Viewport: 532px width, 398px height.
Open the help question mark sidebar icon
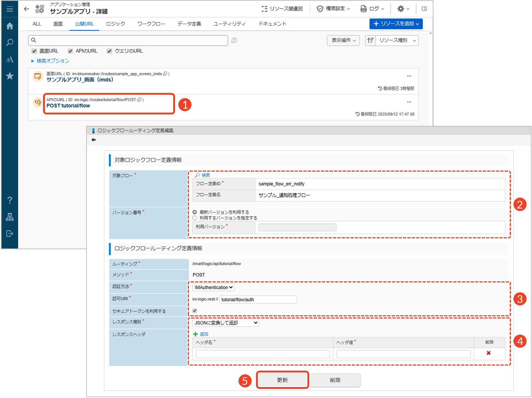[x=10, y=200]
